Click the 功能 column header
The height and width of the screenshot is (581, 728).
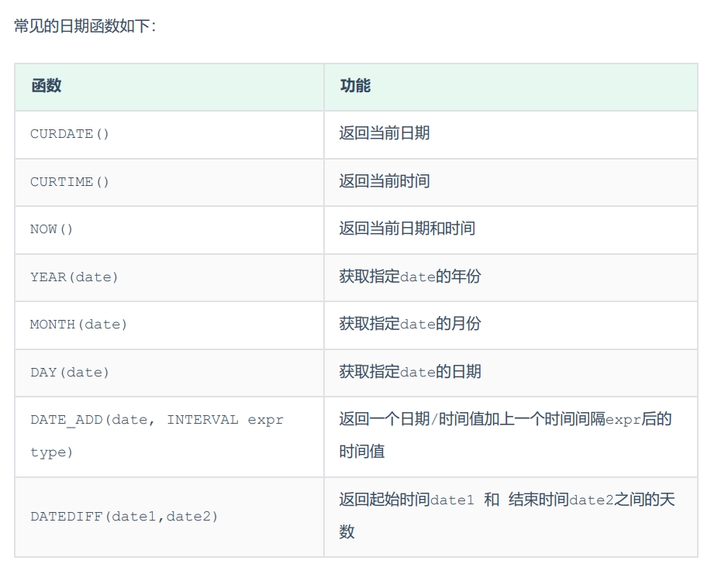[x=355, y=86]
